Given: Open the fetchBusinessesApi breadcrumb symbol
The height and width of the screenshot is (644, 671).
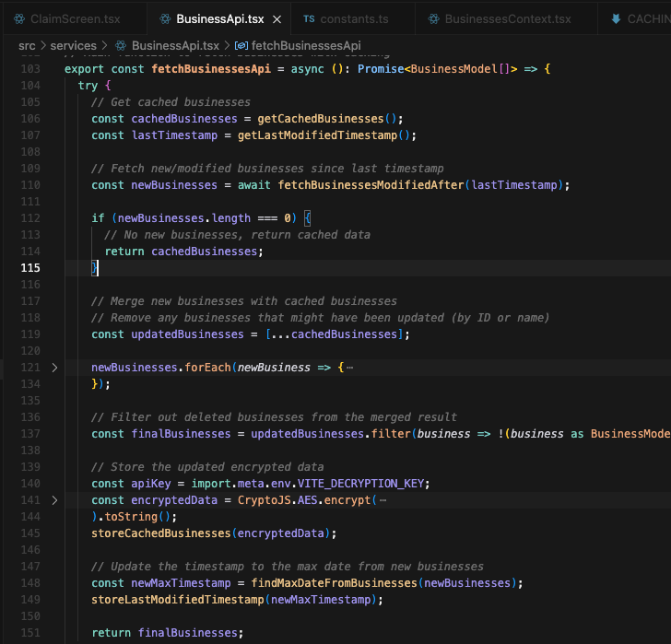Looking at the screenshot, I should (x=306, y=46).
